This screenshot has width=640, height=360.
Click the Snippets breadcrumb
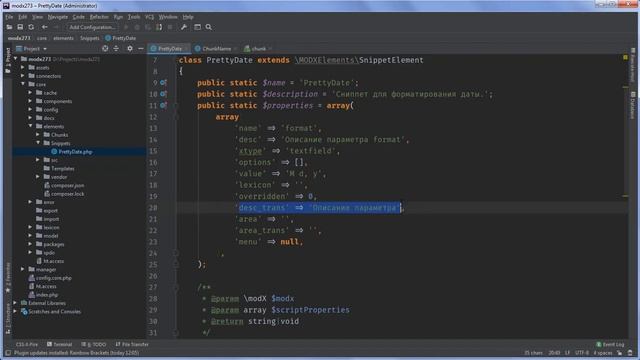89,38
